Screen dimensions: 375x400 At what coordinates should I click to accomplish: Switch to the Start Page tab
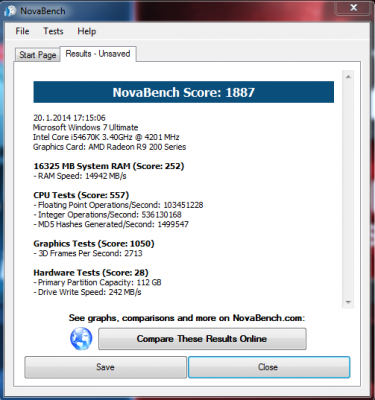[37, 55]
